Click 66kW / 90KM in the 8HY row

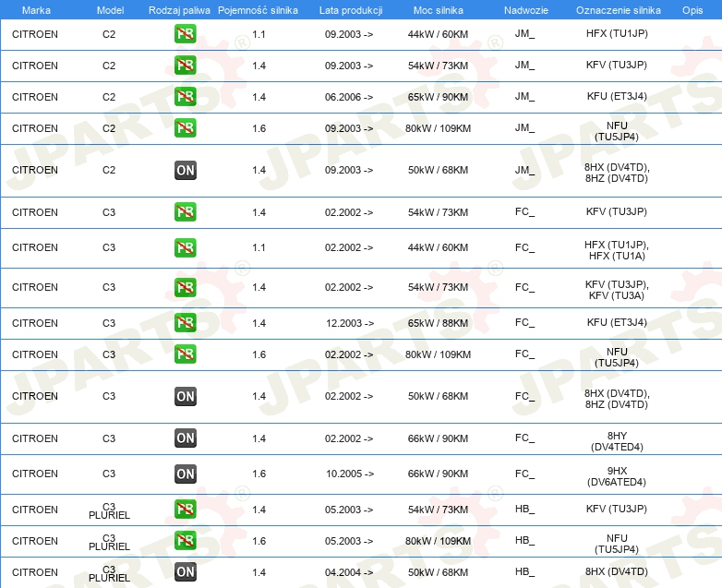pos(438,438)
